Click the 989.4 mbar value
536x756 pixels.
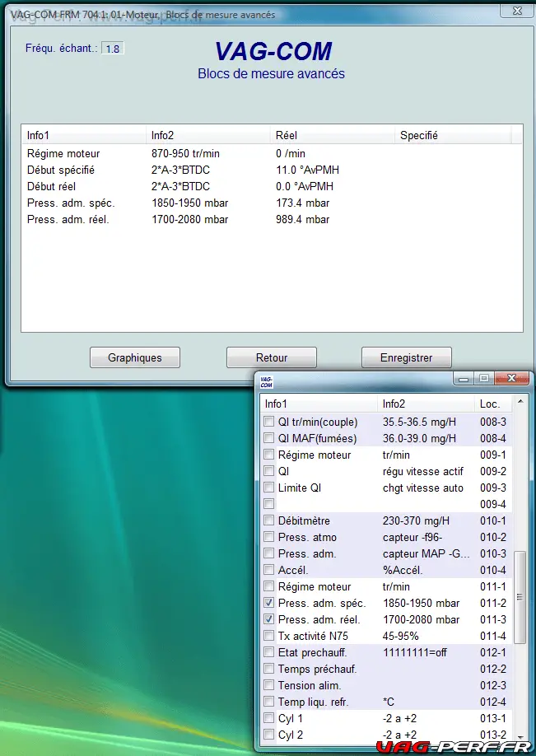click(x=303, y=219)
